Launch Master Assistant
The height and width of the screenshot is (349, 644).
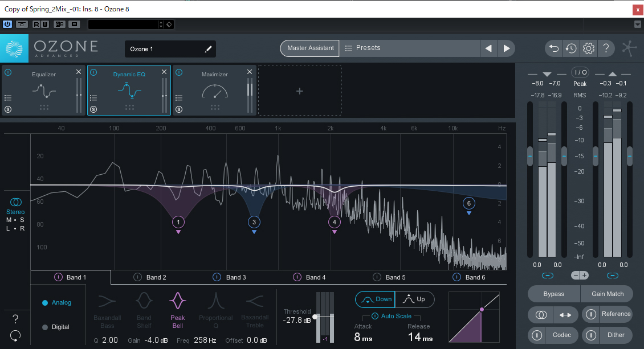(310, 48)
